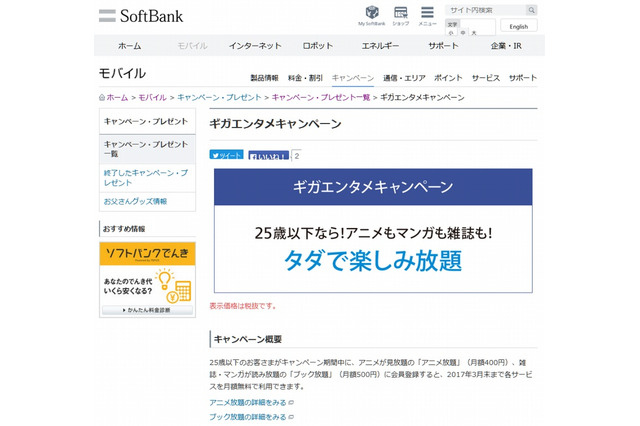The width and height of the screenshot is (640, 426).
Task: Click the site search magnifier icon
Action: tap(531, 10)
